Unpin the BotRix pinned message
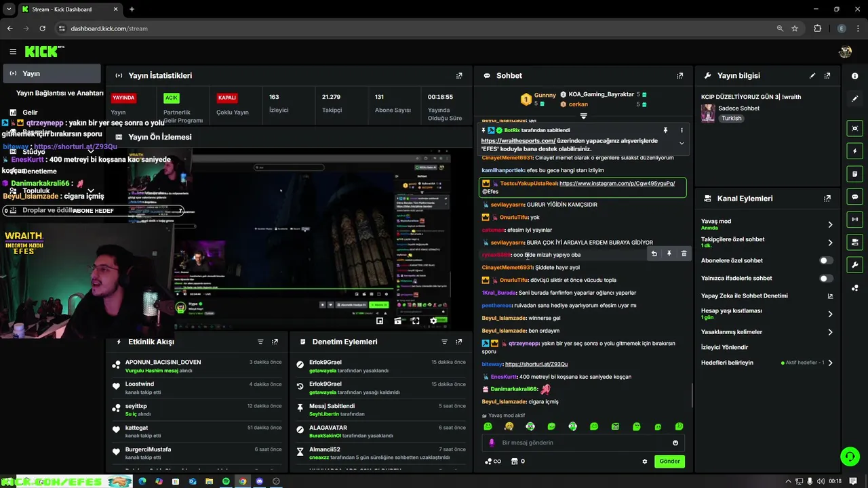Viewport: 868px width, 488px height. (665, 130)
